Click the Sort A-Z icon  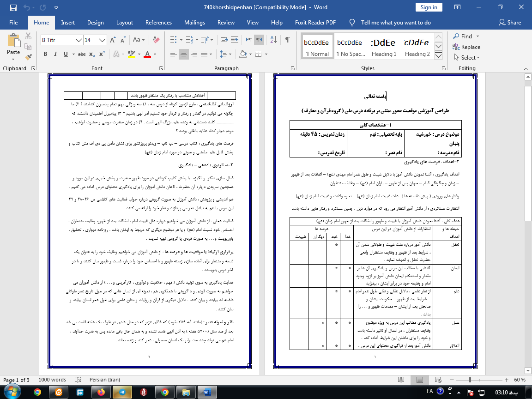(x=274, y=40)
